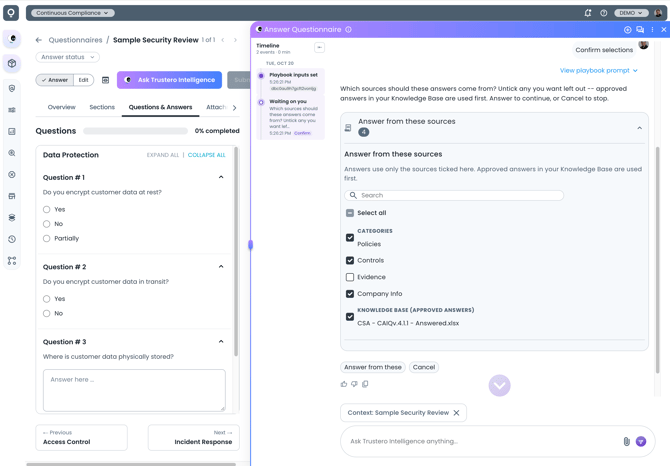
Task: Open the chat history icon in the panel header
Action: (640, 29)
